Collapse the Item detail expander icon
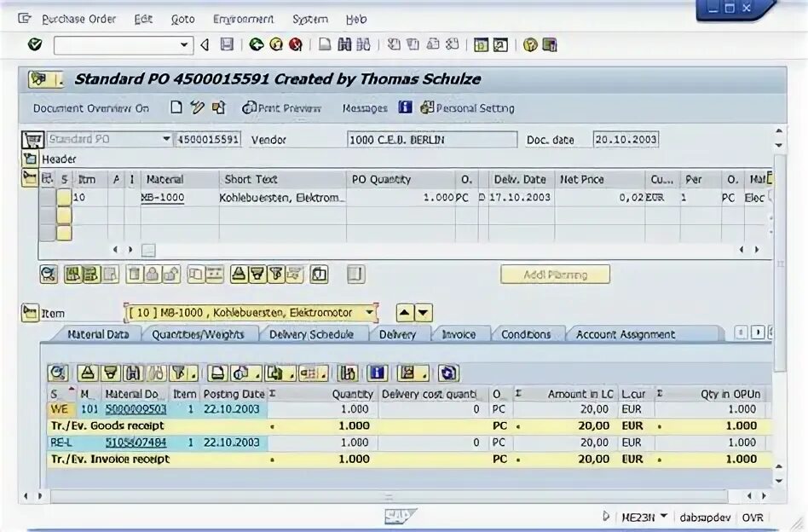The height and width of the screenshot is (532, 808). [30, 312]
